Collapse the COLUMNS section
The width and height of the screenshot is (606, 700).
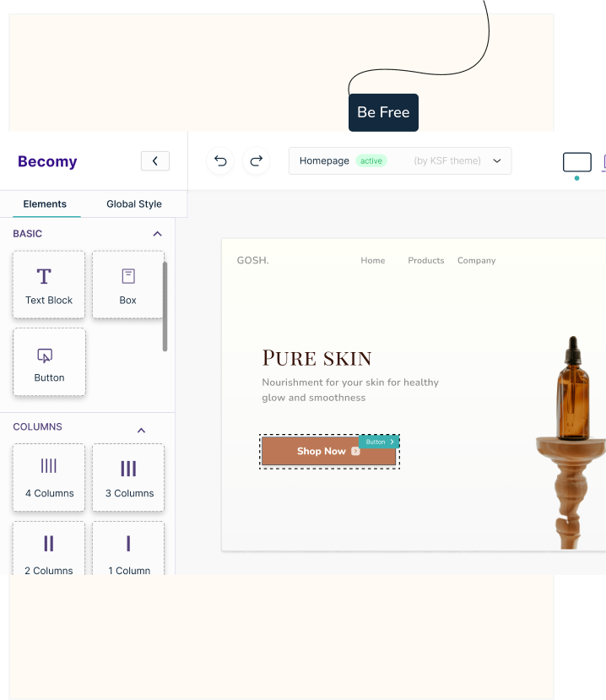pos(141,431)
